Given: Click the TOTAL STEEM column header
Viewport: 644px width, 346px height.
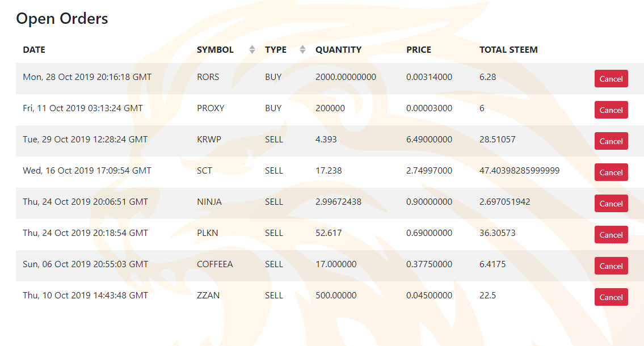Looking at the screenshot, I should [508, 50].
